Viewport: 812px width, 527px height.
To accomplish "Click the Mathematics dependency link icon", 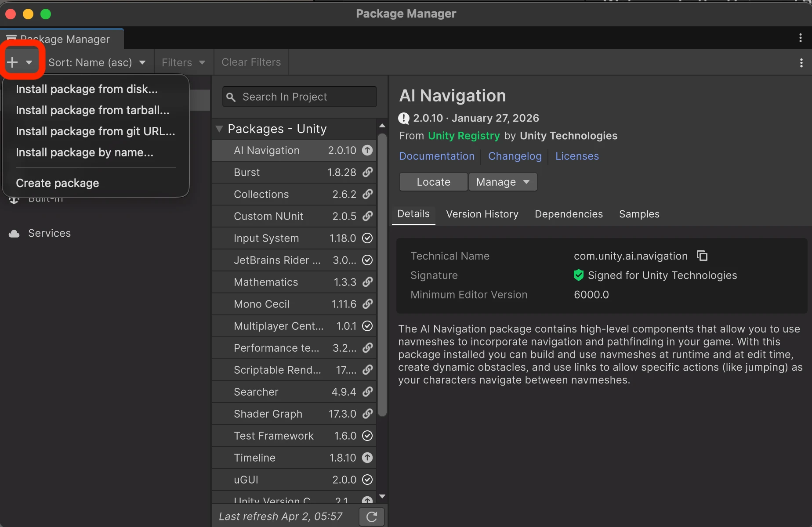I will 367,282.
